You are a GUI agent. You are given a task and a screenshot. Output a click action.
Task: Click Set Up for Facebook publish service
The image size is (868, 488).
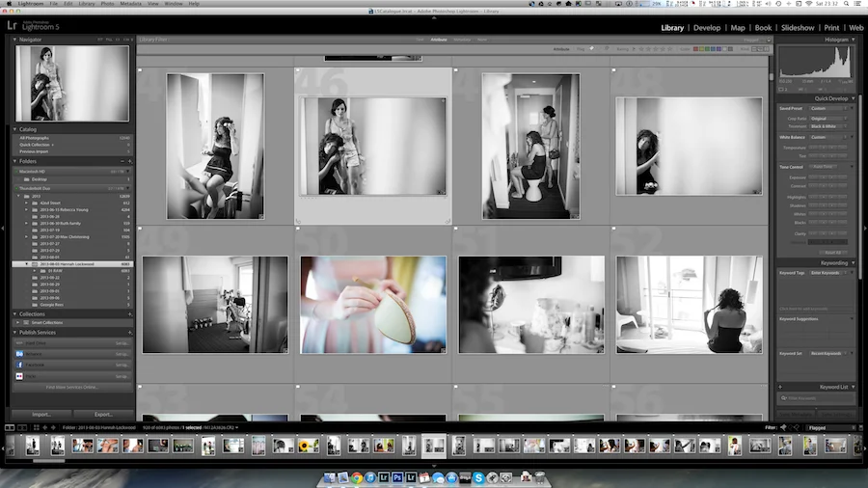click(122, 366)
